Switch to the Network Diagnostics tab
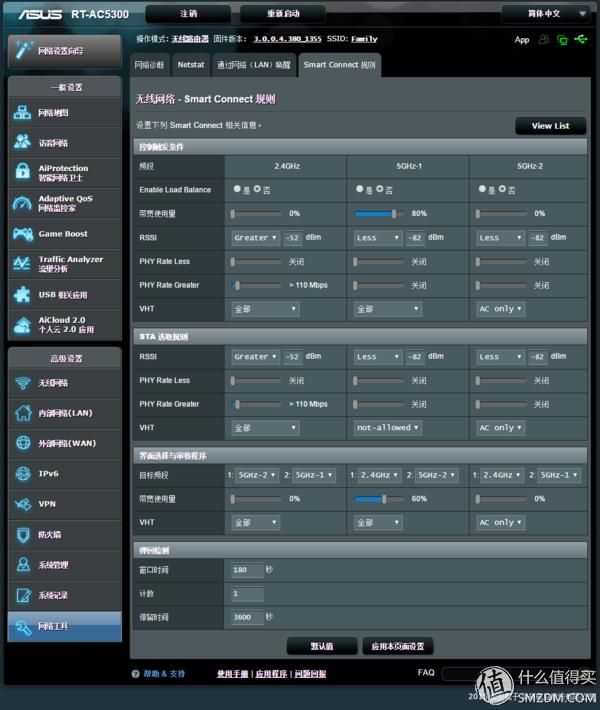Viewport: 600px width, 710px height. (149, 65)
